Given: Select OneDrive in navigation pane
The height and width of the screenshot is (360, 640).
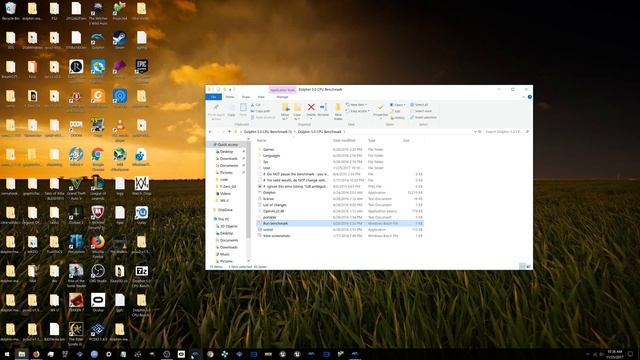Looking at the screenshot, I should pyautogui.click(x=224, y=210).
